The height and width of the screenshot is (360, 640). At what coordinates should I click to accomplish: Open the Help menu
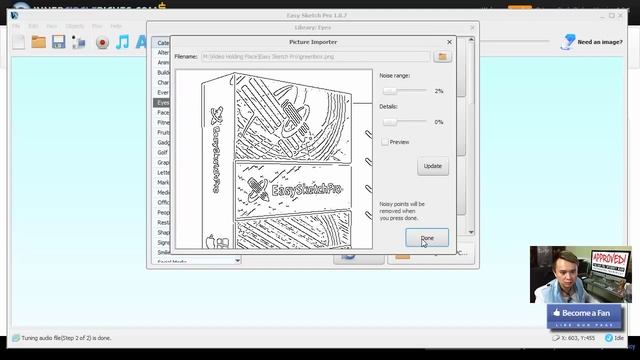click(x=116, y=26)
